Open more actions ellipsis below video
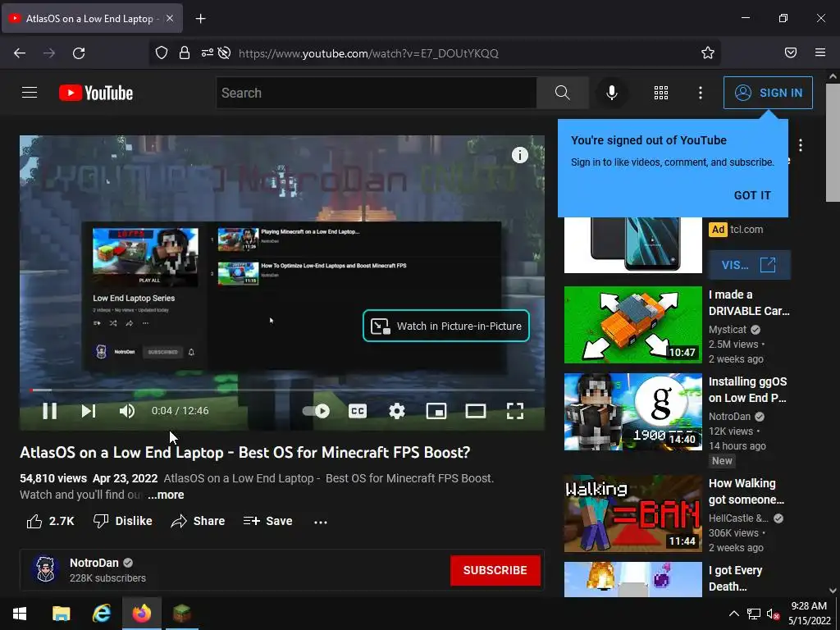840x630 pixels. click(321, 521)
